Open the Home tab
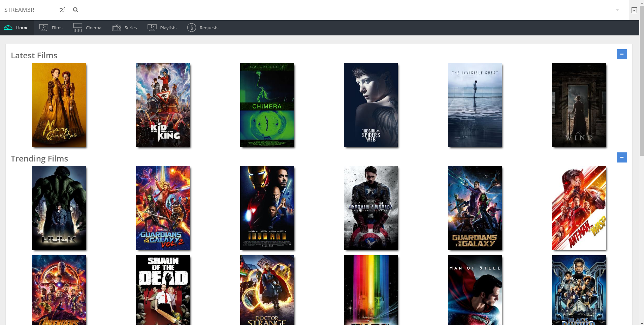 17,28
